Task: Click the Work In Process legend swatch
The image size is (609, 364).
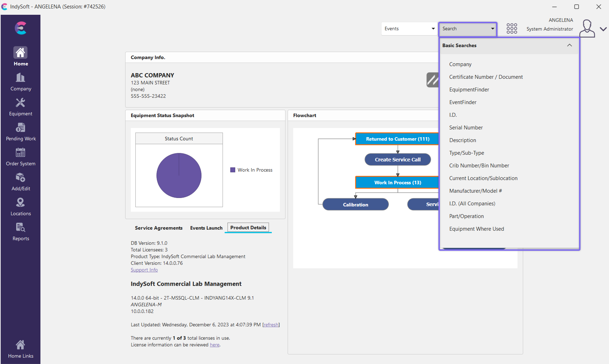Action: [233, 170]
